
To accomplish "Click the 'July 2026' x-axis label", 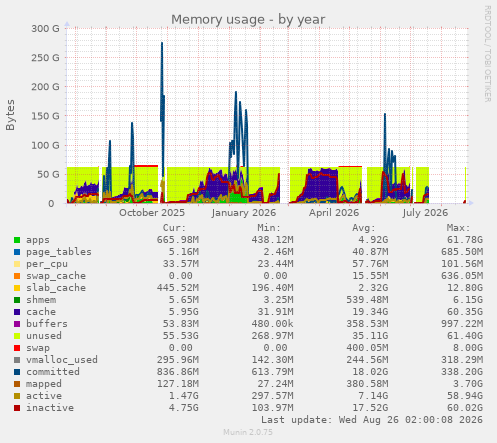I will [x=425, y=213].
